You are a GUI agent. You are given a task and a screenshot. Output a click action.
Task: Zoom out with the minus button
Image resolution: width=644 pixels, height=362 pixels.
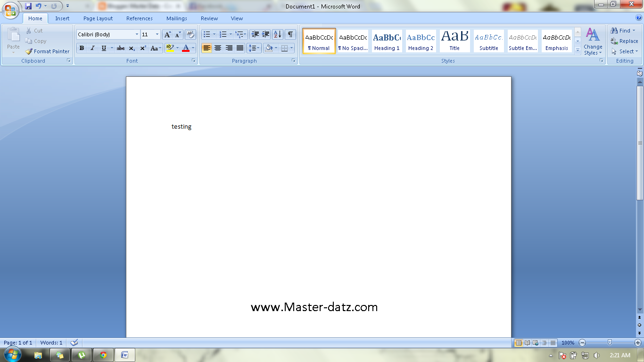click(582, 343)
